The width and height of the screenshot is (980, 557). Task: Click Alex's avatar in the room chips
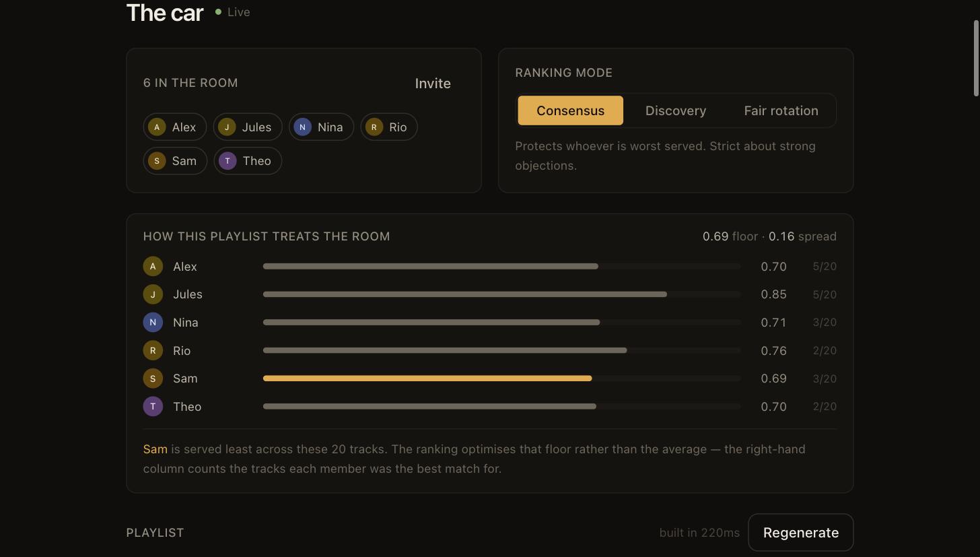[x=157, y=127]
